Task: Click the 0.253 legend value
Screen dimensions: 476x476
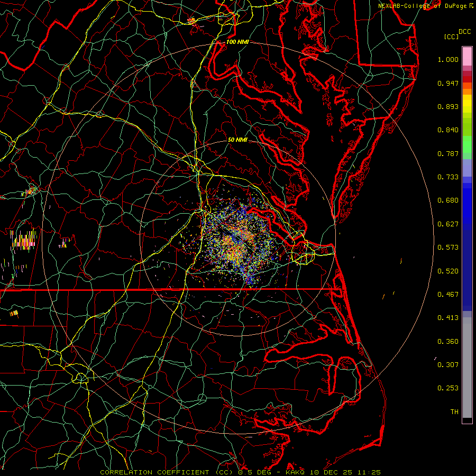Action: pos(448,388)
